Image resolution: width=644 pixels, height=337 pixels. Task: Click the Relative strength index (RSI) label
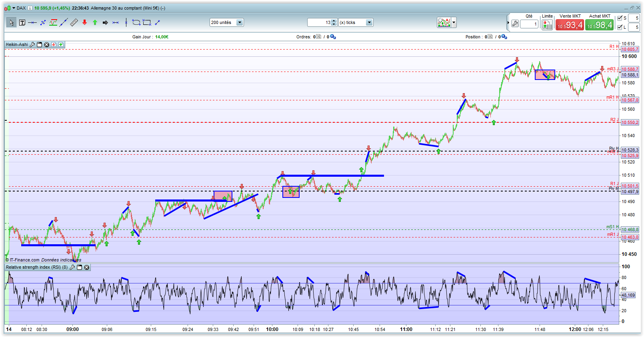point(37,267)
